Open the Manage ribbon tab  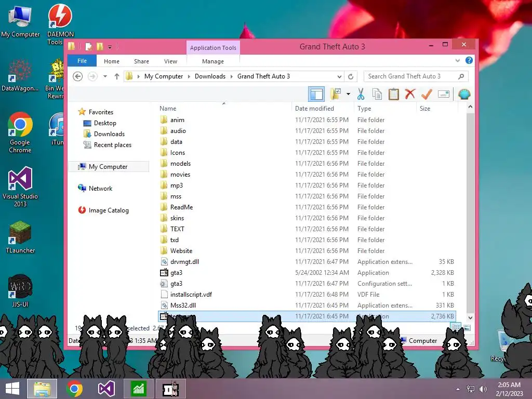(x=213, y=61)
